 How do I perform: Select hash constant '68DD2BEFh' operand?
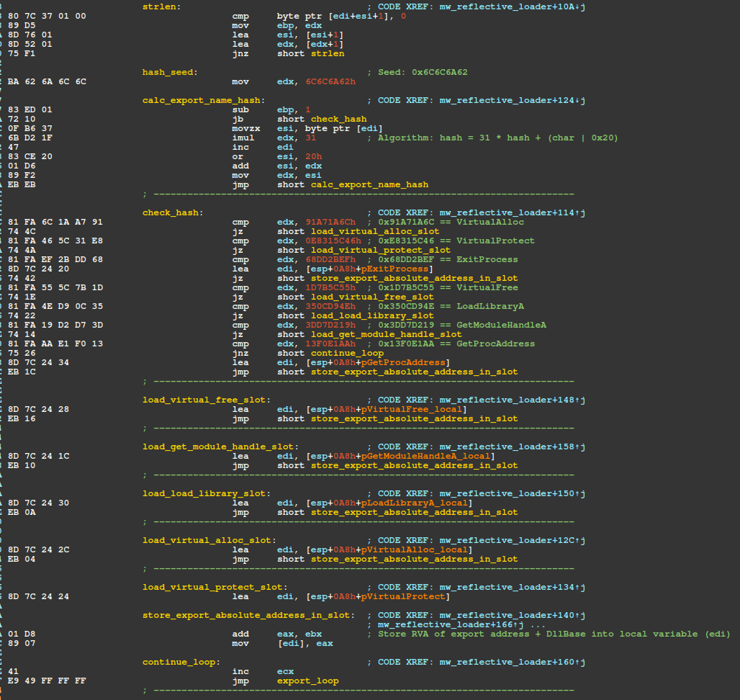tap(330, 259)
